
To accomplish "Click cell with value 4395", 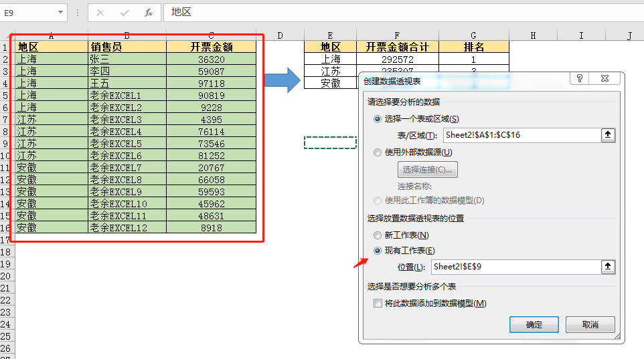I will point(211,120).
